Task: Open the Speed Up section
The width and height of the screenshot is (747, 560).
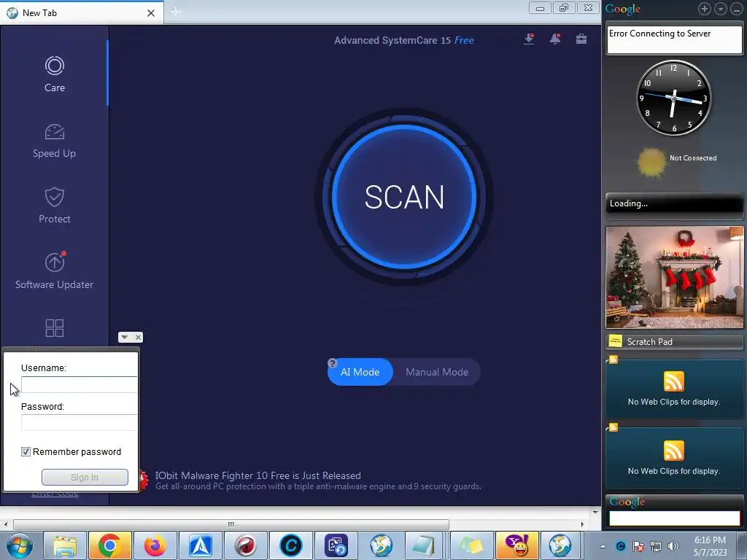Action: [54, 141]
